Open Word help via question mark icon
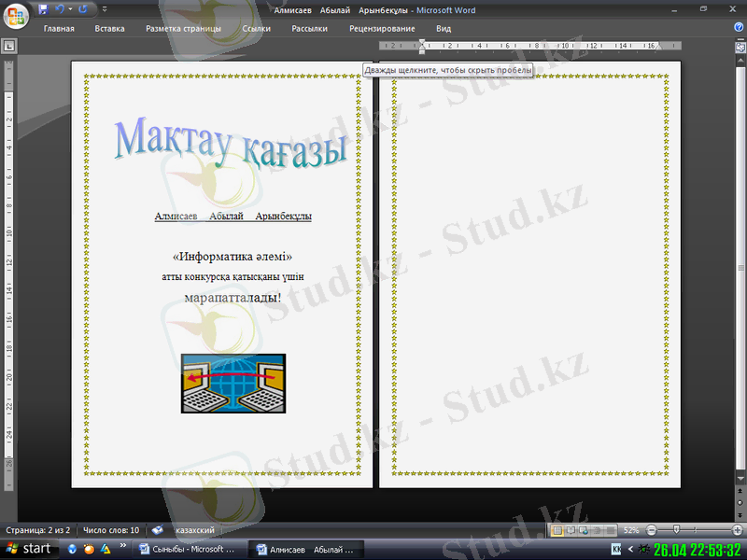The height and width of the screenshot is (560, 747). point(739,28)
